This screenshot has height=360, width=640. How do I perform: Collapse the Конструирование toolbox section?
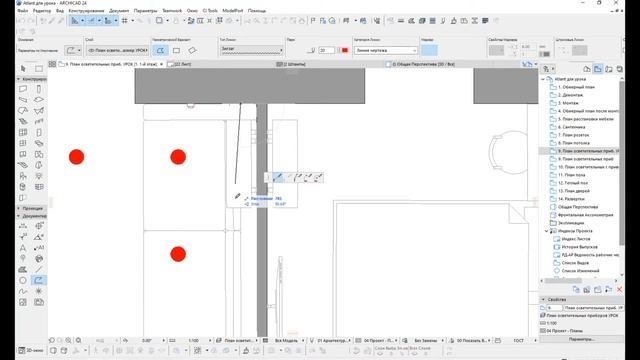[x=19, y=79]
